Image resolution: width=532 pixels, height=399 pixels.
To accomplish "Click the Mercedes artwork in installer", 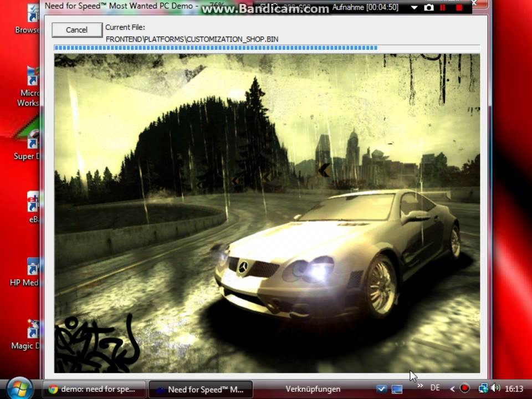I will click(x=267, y=213).
